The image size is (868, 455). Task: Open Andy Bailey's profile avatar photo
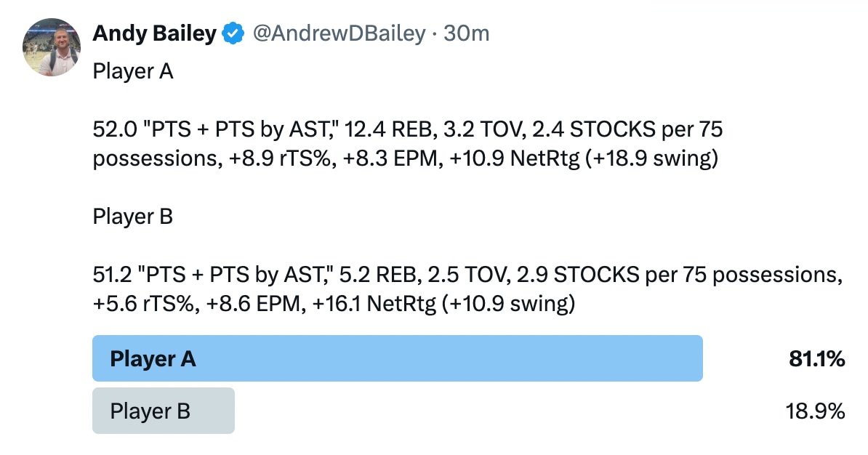click(x=52, y=48)
